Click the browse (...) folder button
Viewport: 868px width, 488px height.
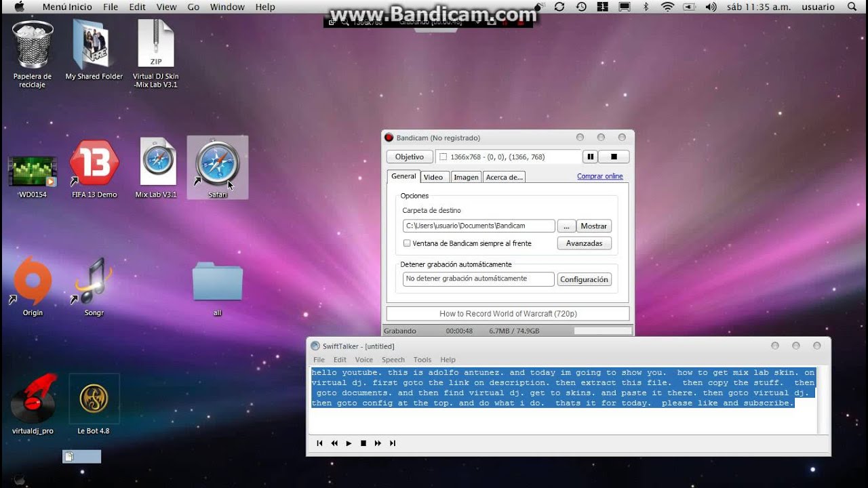[x=566, y=226]
